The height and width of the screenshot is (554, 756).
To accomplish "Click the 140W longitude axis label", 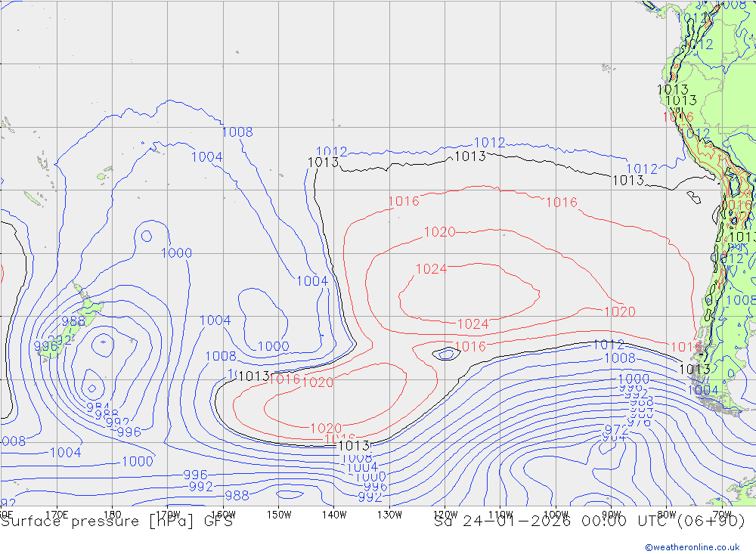I will tap(333, 515).
